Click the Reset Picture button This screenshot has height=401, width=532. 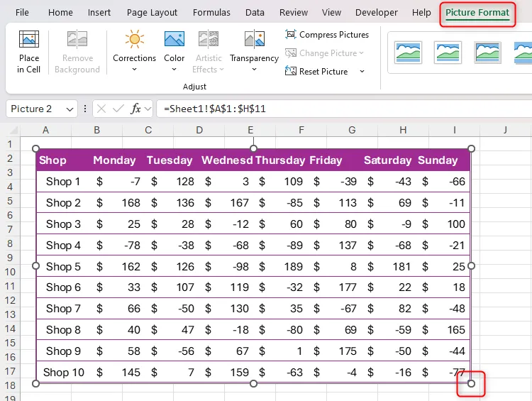[x=317, y=72]
